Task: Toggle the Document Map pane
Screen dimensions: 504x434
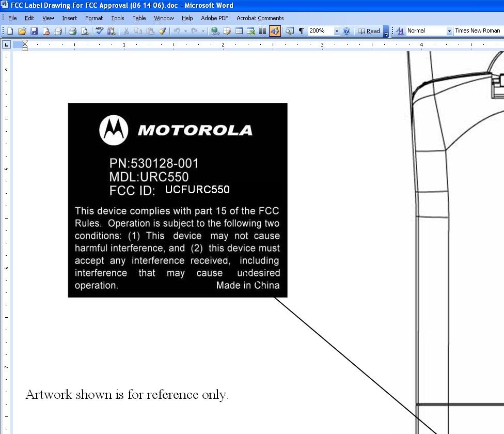Action: point(290,31)
